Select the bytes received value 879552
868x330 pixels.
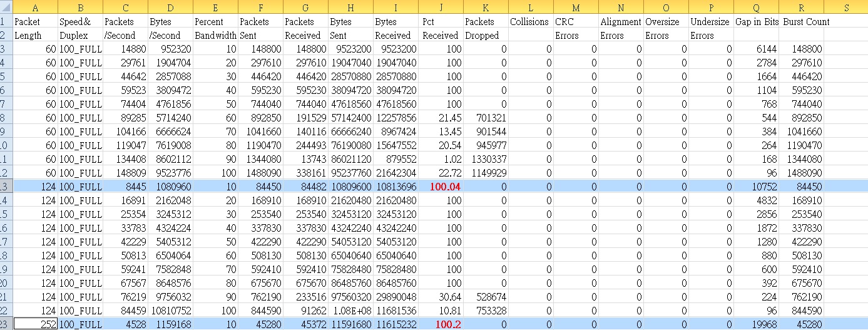pos(396,159)
